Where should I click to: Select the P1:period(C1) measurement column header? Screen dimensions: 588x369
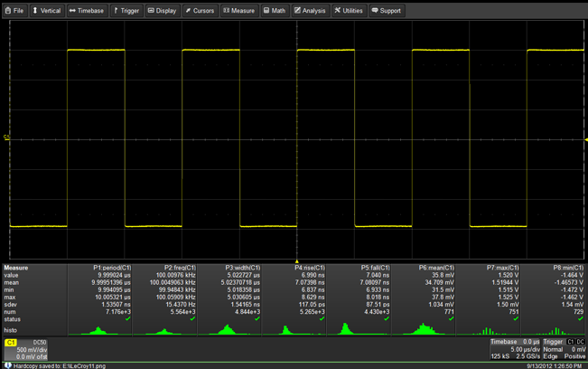[113, 268]
